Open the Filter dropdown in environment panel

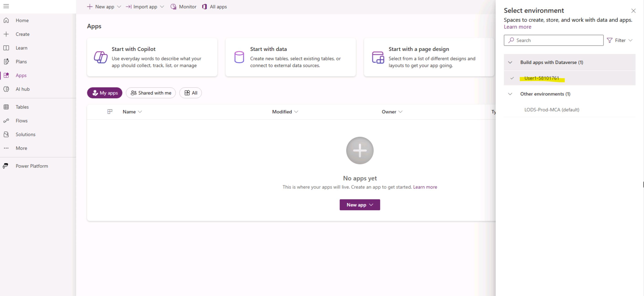coord(620,40)
